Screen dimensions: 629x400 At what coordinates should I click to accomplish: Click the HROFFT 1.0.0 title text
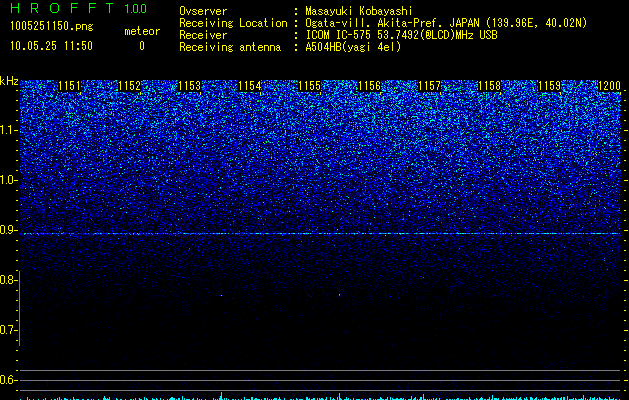[79, 8]
